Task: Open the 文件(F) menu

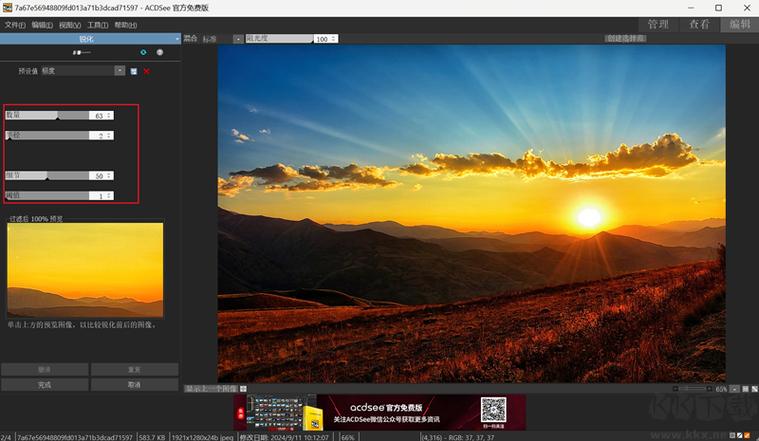Action: pos(15,25)
